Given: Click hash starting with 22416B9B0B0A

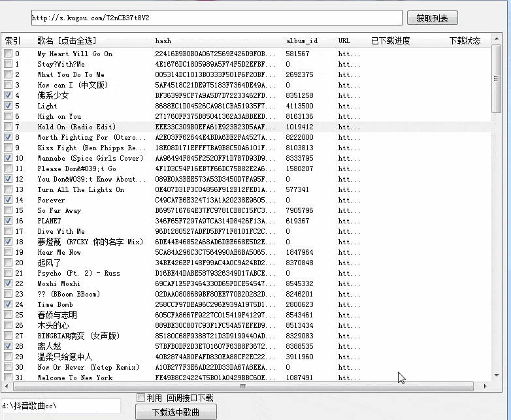Looking at the screenshot, I should (215, 54).
